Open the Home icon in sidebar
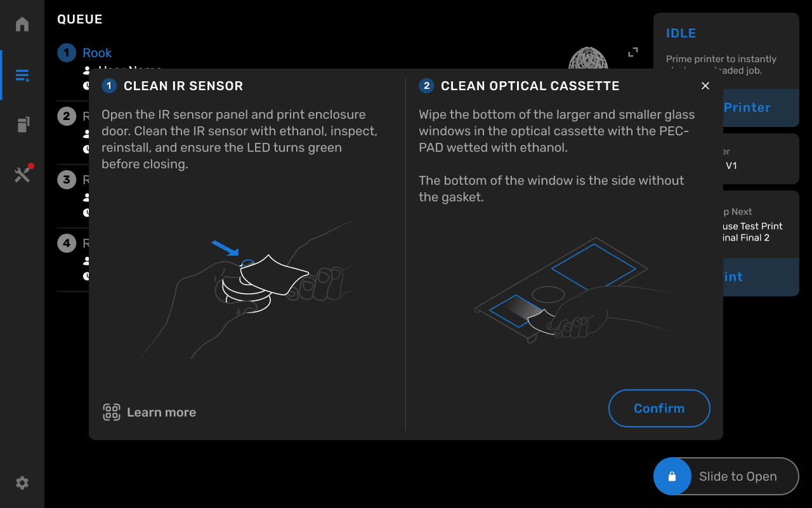The image size is (812, 508). click(22, 24)
